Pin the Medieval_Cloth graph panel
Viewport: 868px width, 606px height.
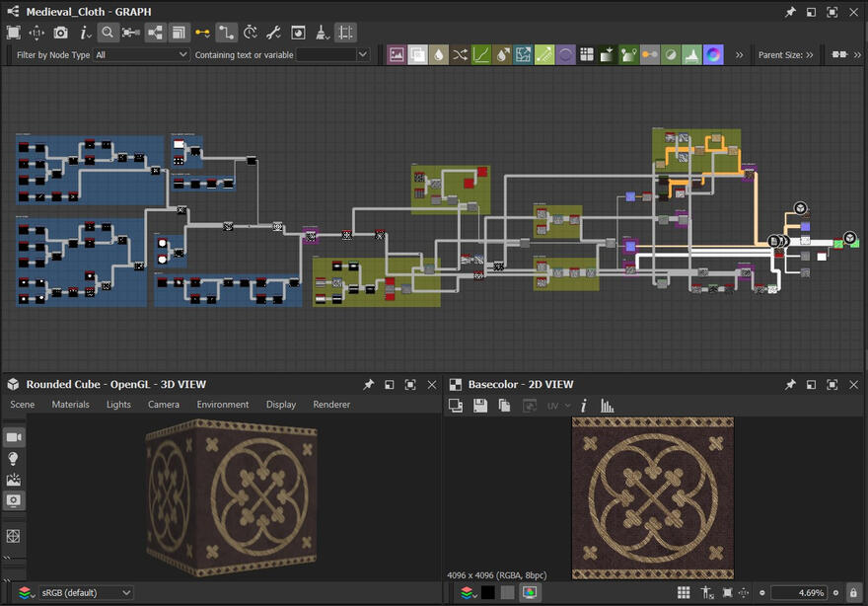point(790,12)
